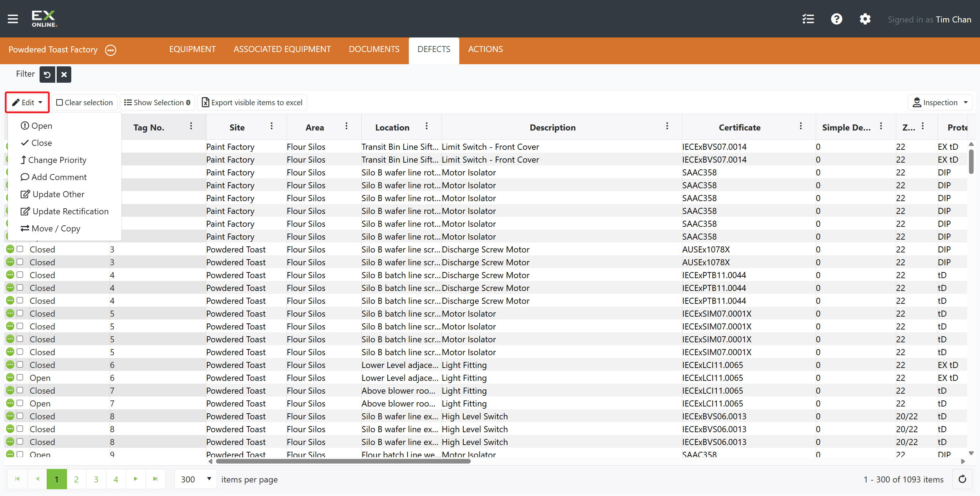The image size is (980, 496).
Task: Go to page 2
Action: click(x=76, y=479)
